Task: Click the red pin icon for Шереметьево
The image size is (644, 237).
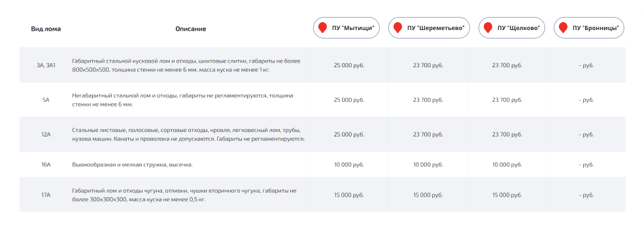Action: [398, 28]
